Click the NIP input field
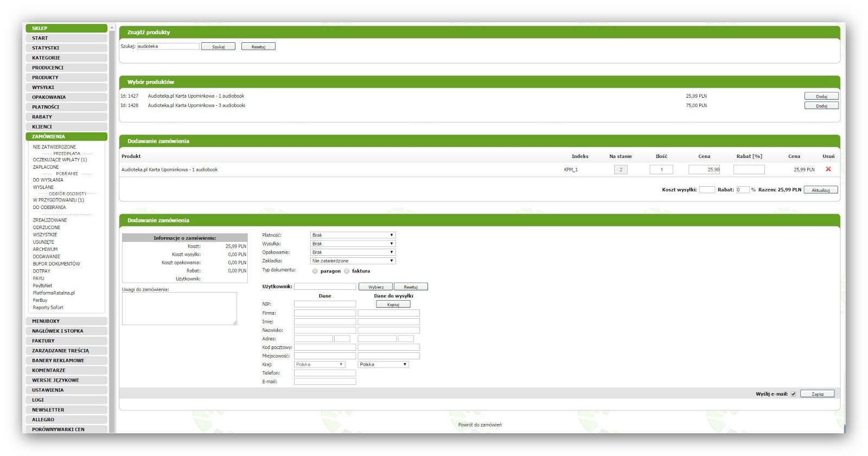Viewport: 868px width, 456px height. pos(325,305)
